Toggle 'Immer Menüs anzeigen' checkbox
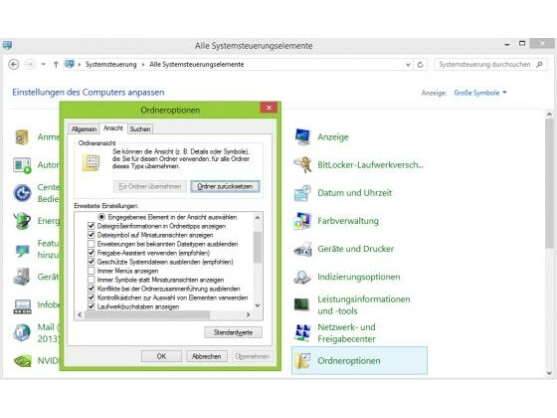 click(x=91, y=271)
